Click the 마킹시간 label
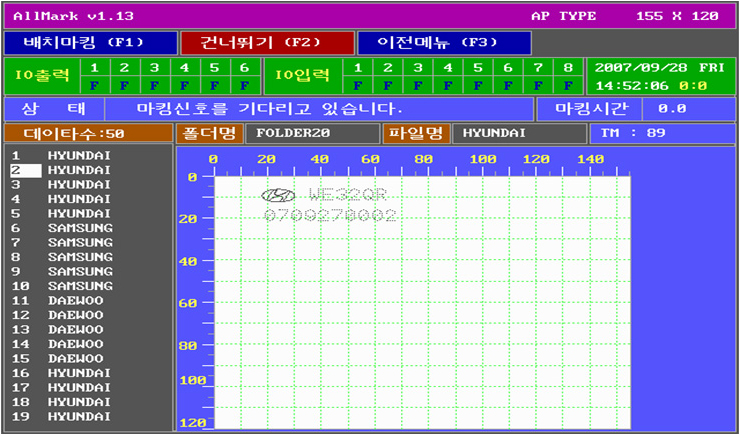Image resolution: width=740 pixels, height=435 pixels. 591,109
